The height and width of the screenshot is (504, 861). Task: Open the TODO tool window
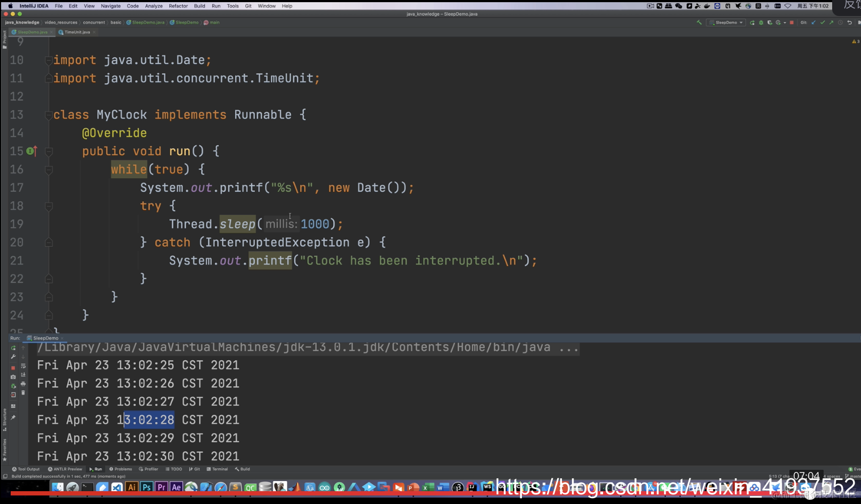tap(174, 469)
